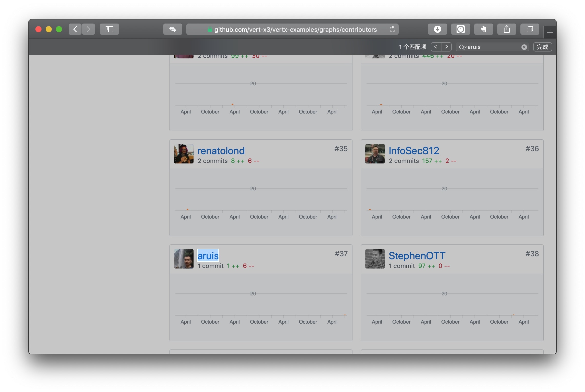Open the renatolond contributor profile link
Viewport: 585px width, 392px height.
coord(221,151)
